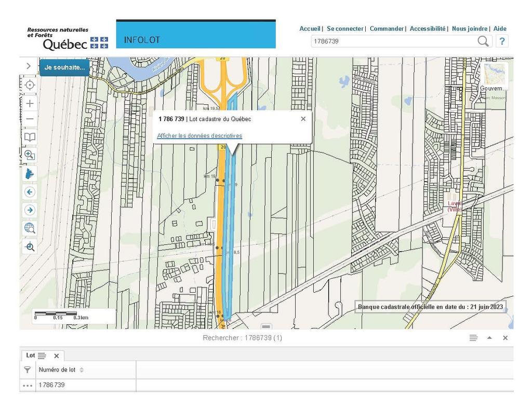
Task: Click the 'Se connecter' link
Action: tap(345, 29)
